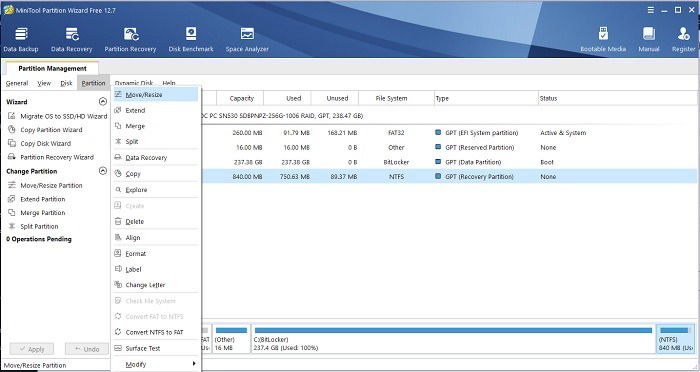
Task: Click Merge Partition in sidebar
Action: [x=37, y=213]
